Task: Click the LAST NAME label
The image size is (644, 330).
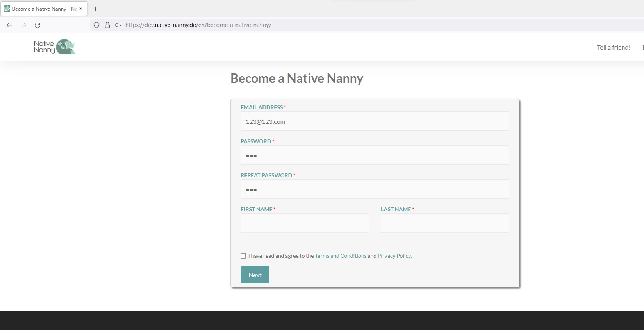Action: [396, 209]
